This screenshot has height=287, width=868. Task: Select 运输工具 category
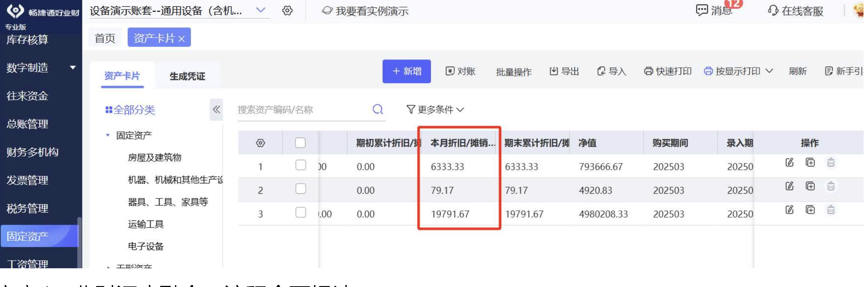coord(146,224)
